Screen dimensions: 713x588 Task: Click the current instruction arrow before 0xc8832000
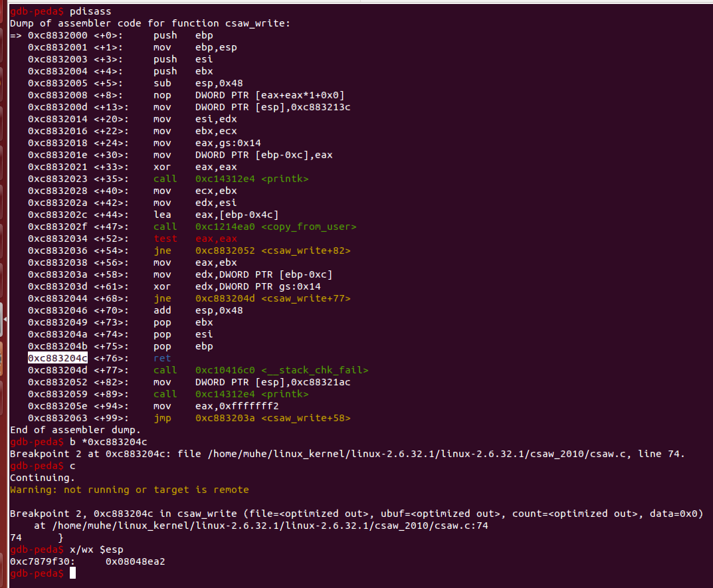coord(16,35)
